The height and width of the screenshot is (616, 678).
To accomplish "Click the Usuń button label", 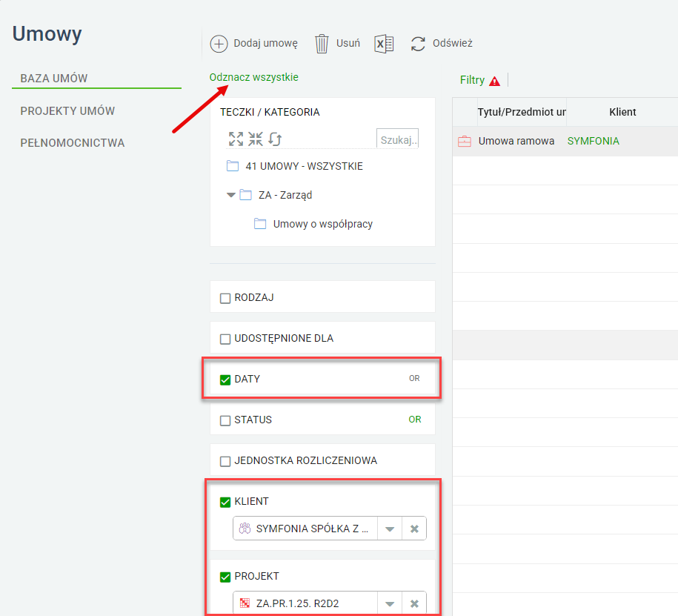I will pyautogui.click(x=348, y=43).
